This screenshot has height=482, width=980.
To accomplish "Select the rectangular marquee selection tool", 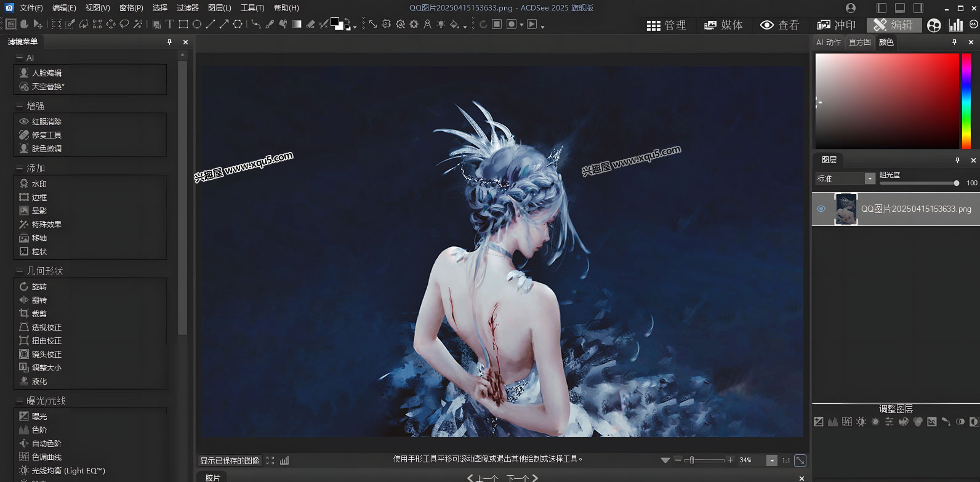I will 57,24.
